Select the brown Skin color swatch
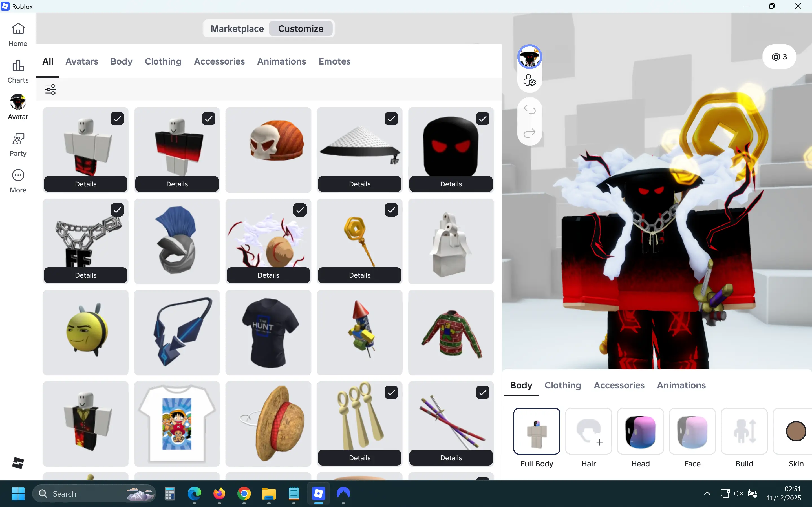The height and width of the screenshot is (507, 812). click(x=796, y=431)
